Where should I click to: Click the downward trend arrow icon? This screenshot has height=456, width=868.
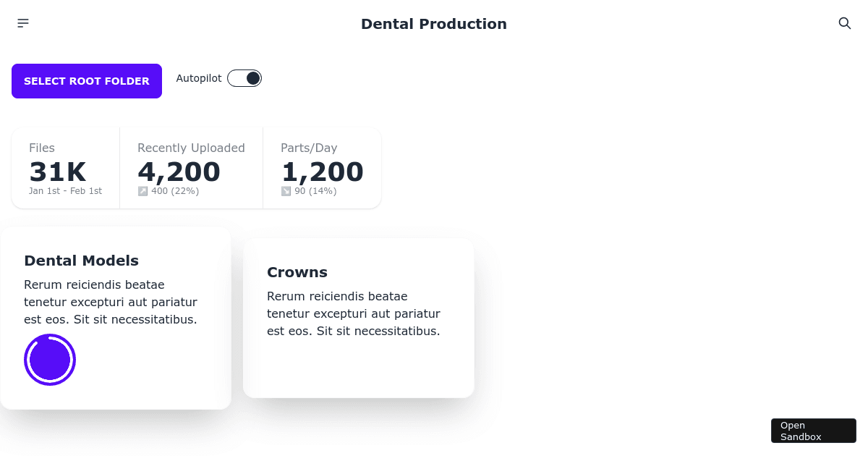click(286, 191)
